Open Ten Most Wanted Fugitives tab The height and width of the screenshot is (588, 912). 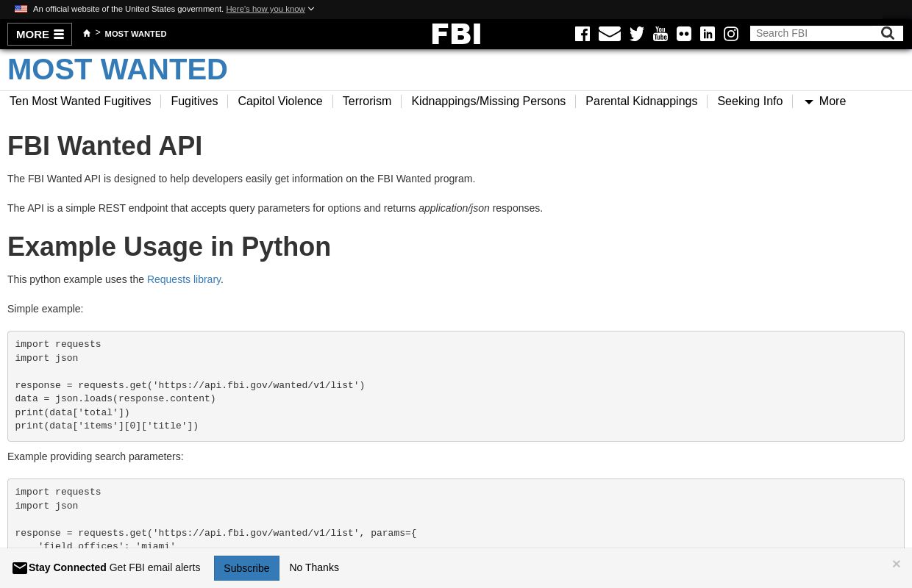pos(80,101)
